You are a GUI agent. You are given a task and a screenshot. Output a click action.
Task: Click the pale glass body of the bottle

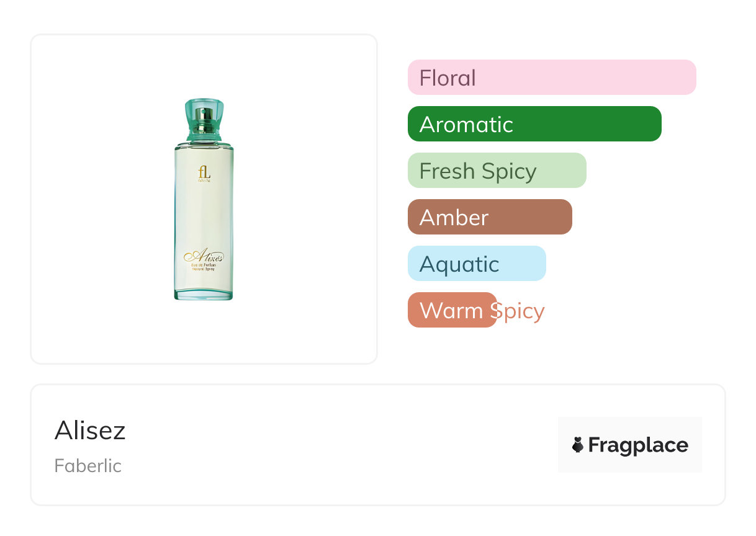click(x=204, y=211)
